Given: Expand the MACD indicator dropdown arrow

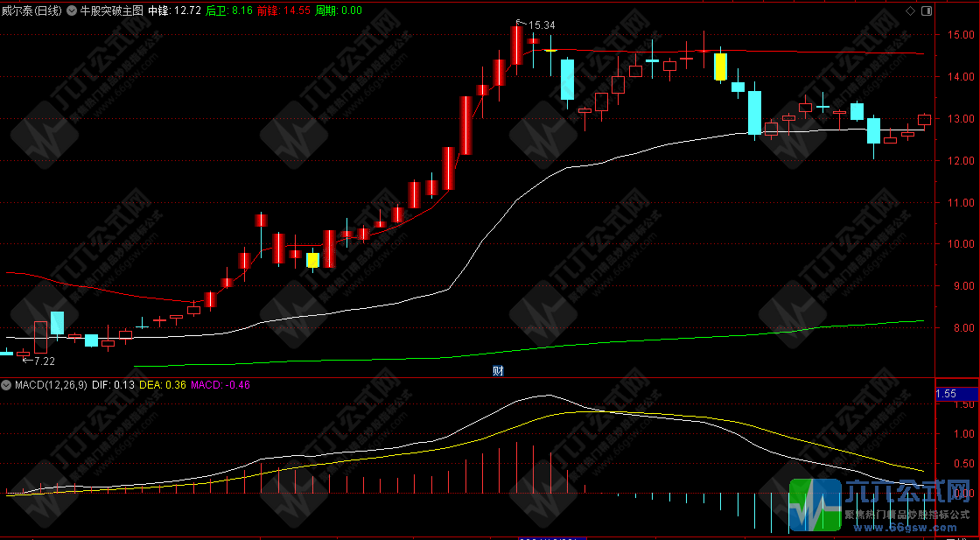Looking at the screenshot, I should pyautogui.click(x=7, y=385).
